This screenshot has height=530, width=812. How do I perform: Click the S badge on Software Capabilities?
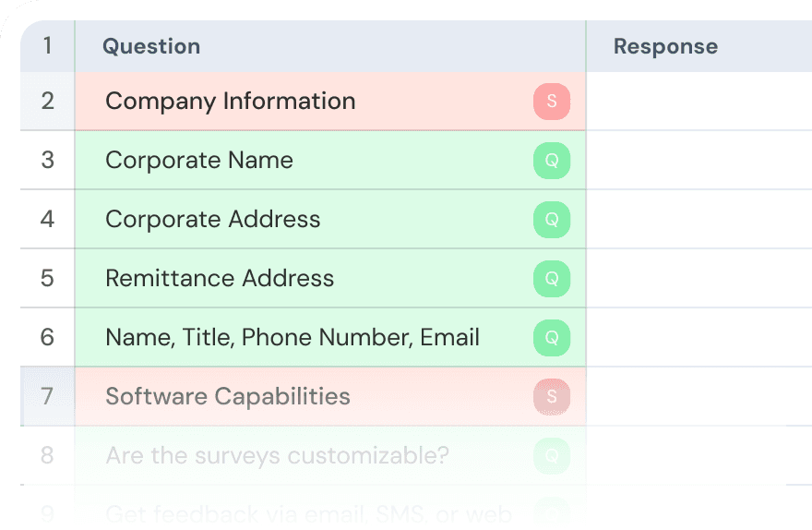[552, 397]
